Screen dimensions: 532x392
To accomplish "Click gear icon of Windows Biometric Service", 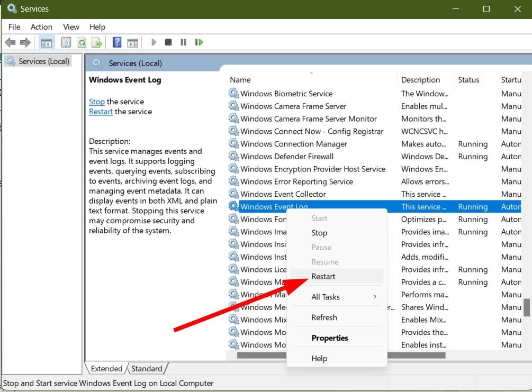I will [x=233, y=93].
